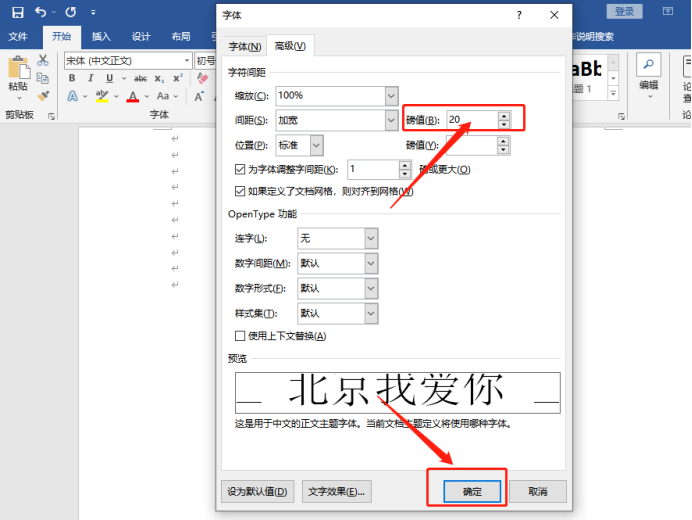
Task: Open font color dropdown arrow
Action: (x=147, y=96)
